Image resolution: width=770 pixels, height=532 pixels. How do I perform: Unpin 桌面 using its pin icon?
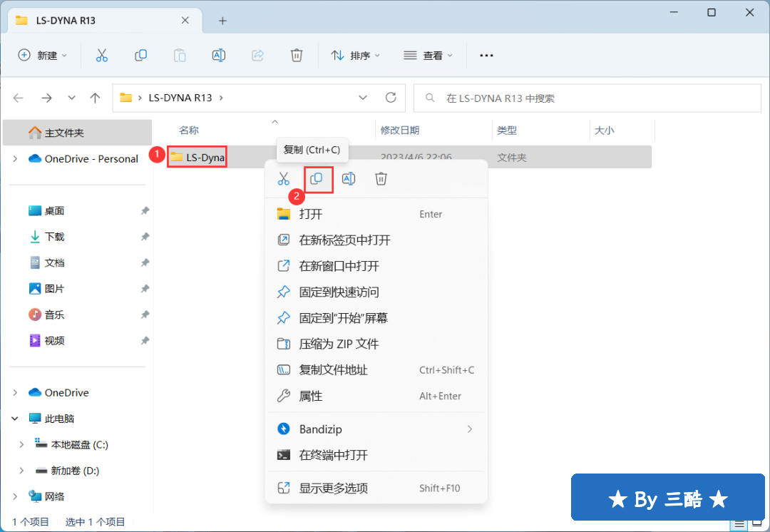[145, 211]
